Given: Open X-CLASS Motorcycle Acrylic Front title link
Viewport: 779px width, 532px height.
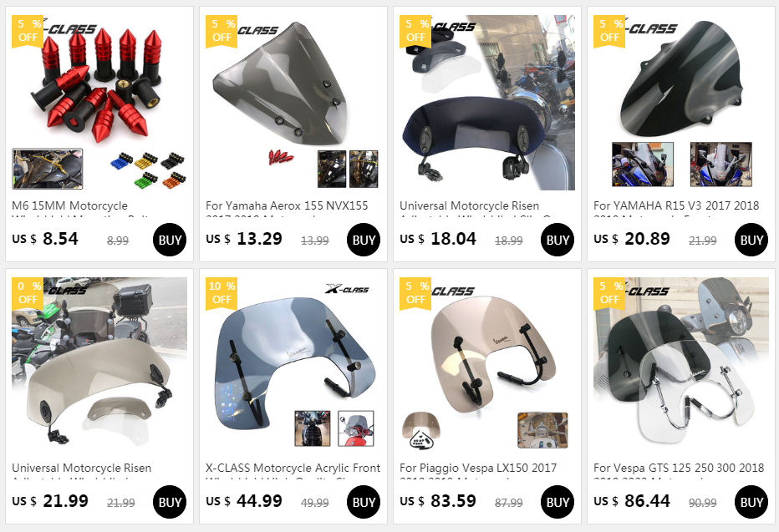Looking at the screenshot, I should point(293,468).
